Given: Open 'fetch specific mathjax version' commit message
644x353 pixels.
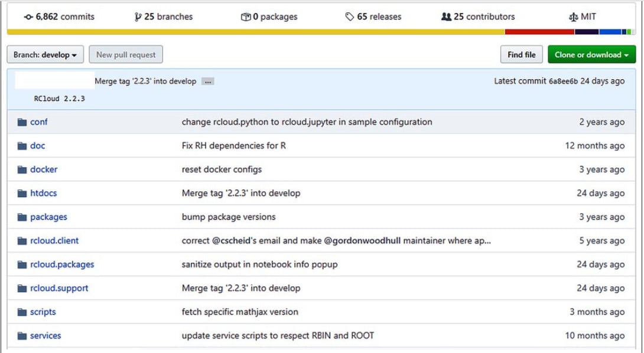Looking at the screenshot, I should click(x=240, y=312).
